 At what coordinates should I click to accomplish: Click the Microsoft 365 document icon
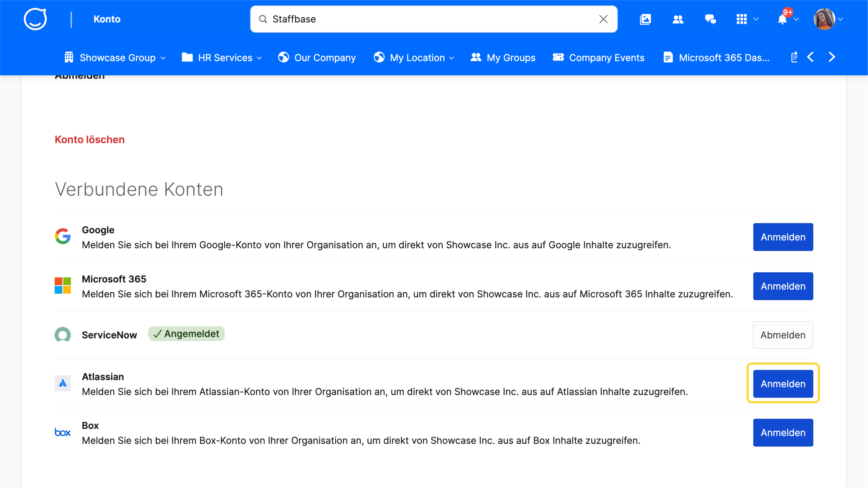pos(668,57)
